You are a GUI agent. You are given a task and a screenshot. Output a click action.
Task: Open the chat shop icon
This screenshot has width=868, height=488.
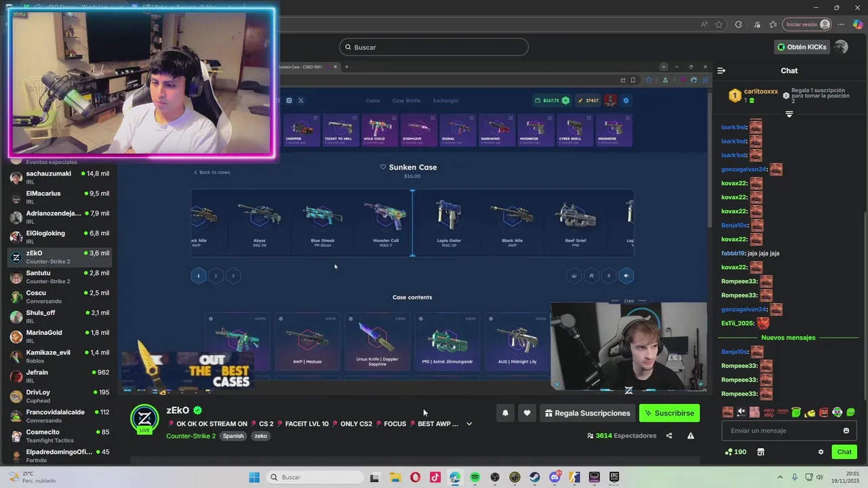click(760, 452)
